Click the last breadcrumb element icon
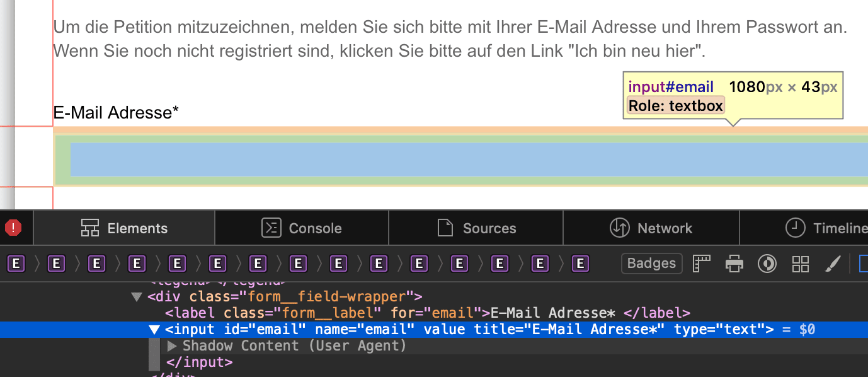This screenshot has width=868, height=377. tap(580, 264)
